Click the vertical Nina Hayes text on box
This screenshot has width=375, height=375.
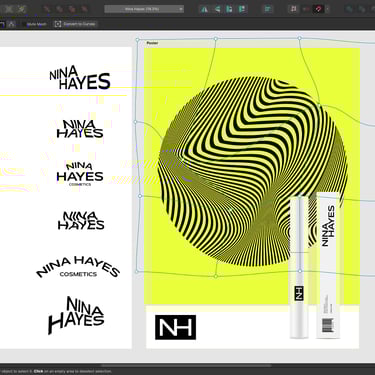(328, 226)
